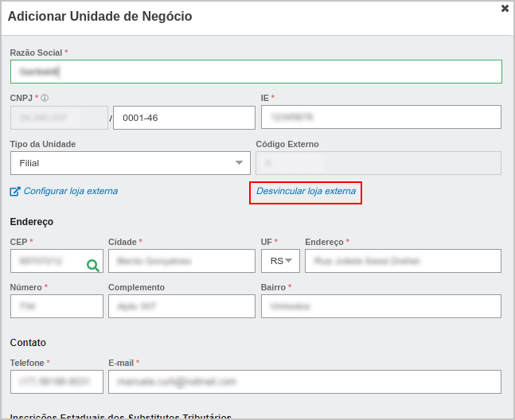Open the Configurar loja externa link
The height and width of the screenshot is (420, 515).
(71, 191)
